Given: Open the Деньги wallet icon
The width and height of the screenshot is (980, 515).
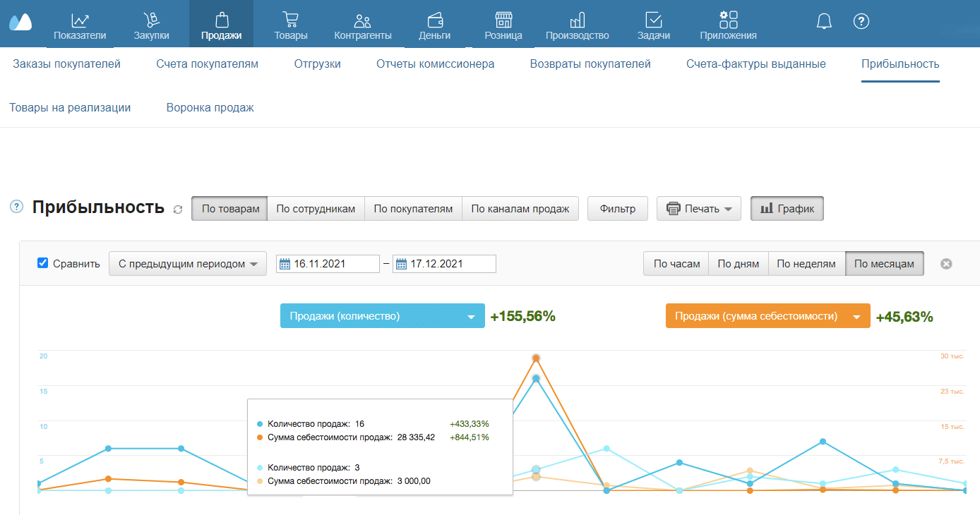Looking at the screenshot, I should (435, 20).
